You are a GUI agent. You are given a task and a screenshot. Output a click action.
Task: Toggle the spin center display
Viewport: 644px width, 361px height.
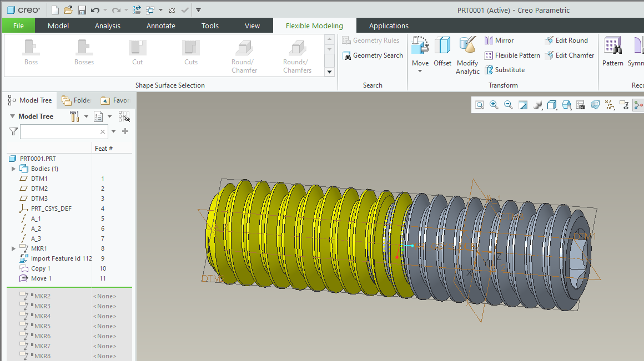(639, 105)
